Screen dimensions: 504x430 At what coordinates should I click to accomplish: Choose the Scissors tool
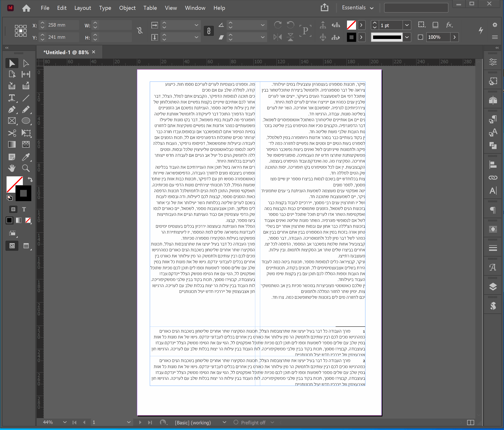click(11, 133)
